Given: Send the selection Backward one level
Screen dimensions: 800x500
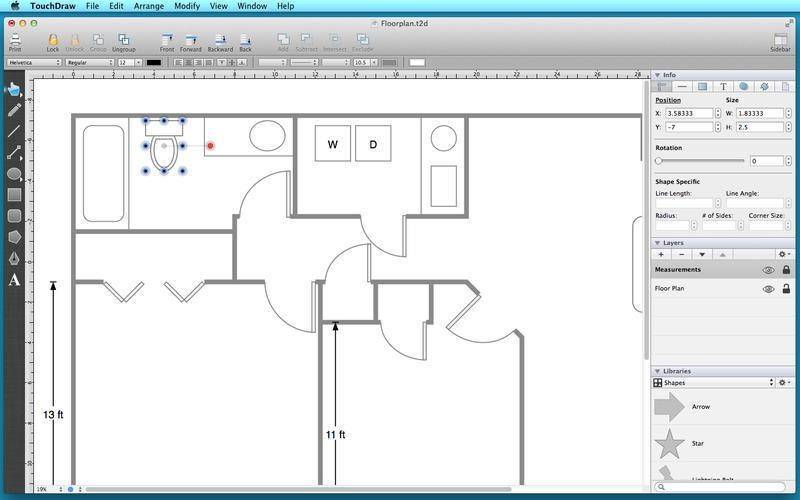Looking at the screenshot, I should pyautogui.click(x=220, y=42).
